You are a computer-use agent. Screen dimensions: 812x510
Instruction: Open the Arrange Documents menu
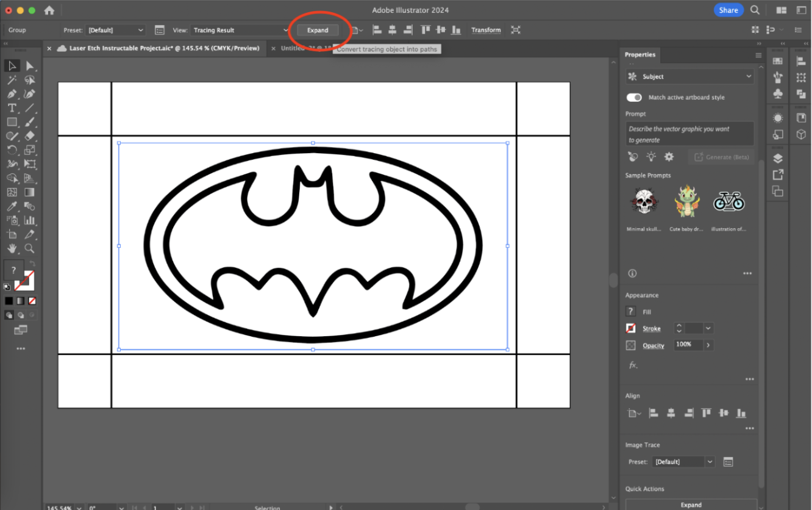pos(782,10)
